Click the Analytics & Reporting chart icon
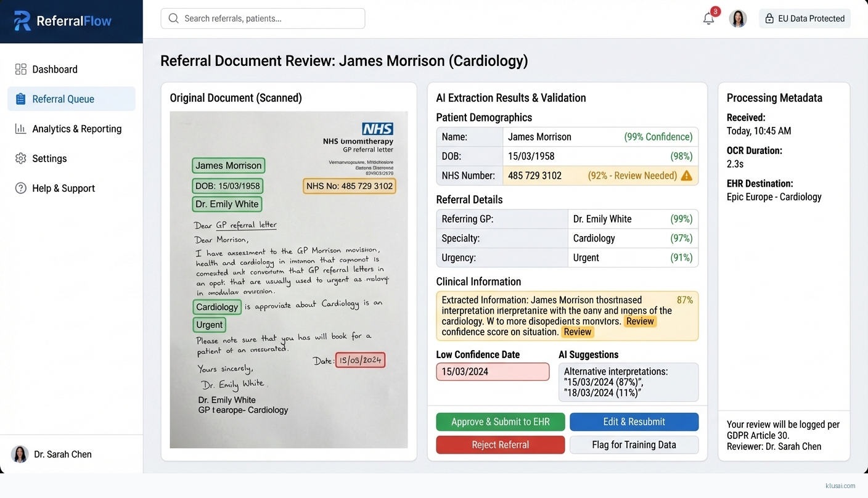868x498 pixels. (21, 129)
